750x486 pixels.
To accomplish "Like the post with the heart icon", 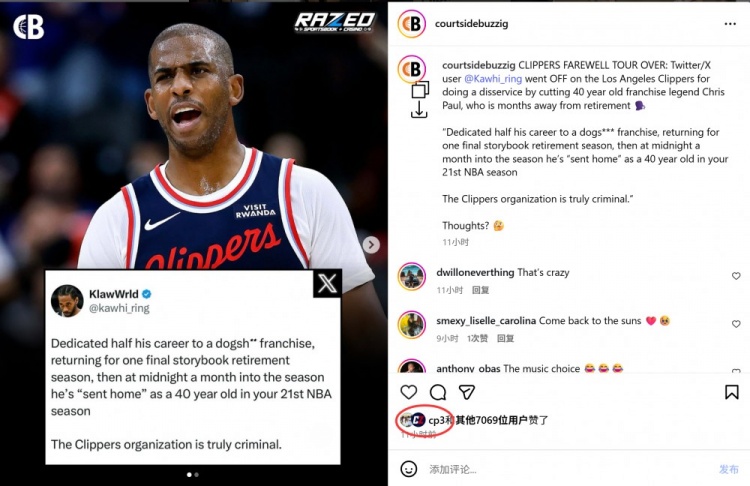I will [x=408, y=392].
